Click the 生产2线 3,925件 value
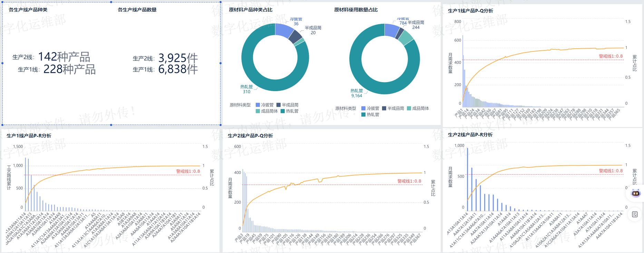The height and width of the screenshot is (253, 644). (x=178, y=58)
